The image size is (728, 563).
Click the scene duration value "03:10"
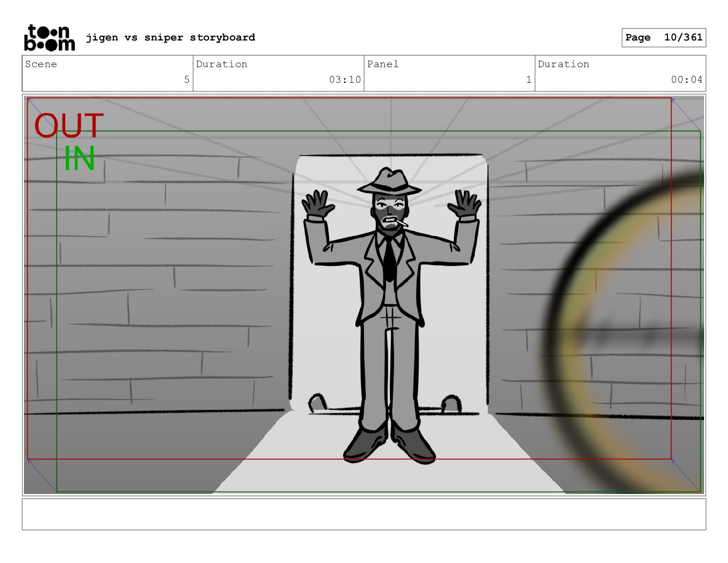click(345, 80)
